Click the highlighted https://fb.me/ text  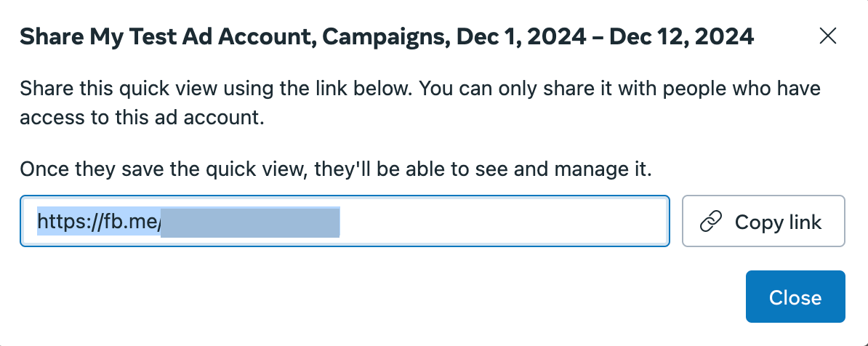pyautogui.click(x=99, y=222)
